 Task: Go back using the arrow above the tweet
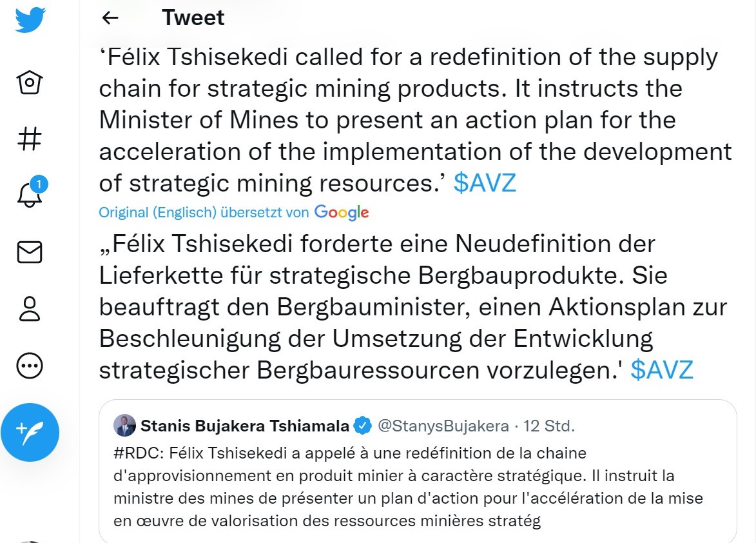tap(110, 18)
